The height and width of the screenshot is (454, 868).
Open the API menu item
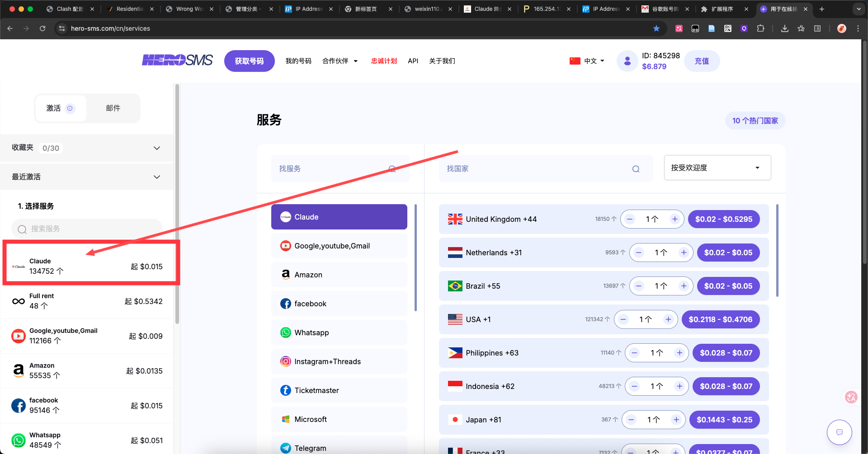413,61
